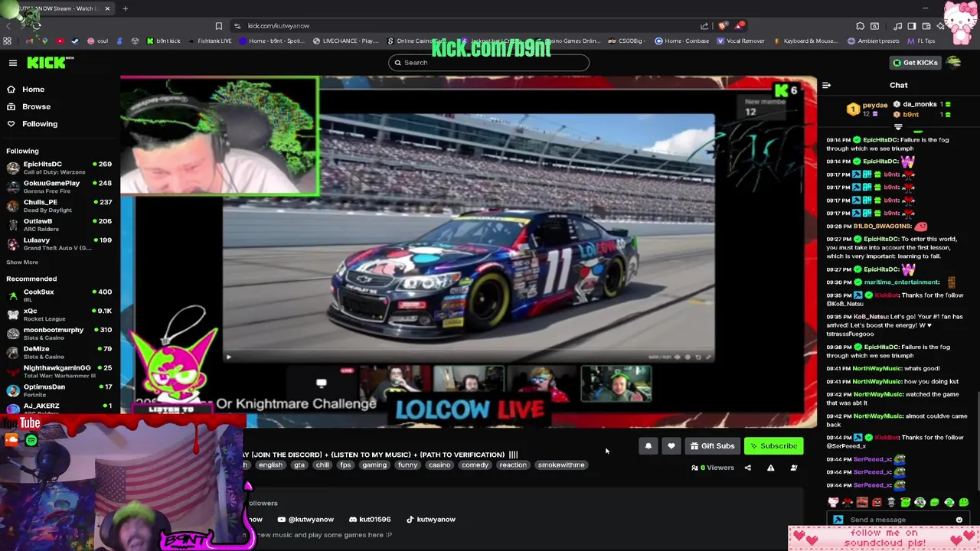Open Chulls_PE channel in the sidebar

pyautogui.click(x=59, y=206)
